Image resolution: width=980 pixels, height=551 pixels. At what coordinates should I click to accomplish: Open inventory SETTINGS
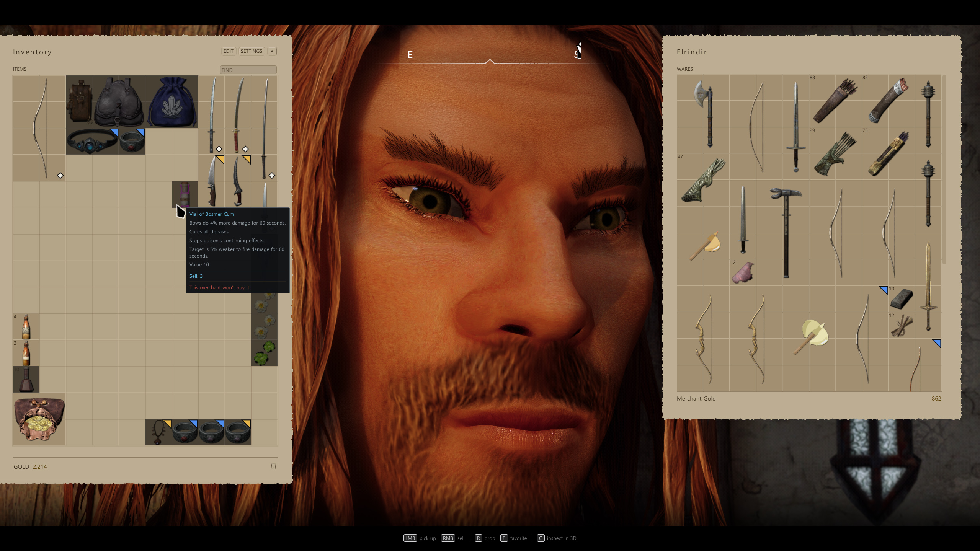(x=252, y=51)
